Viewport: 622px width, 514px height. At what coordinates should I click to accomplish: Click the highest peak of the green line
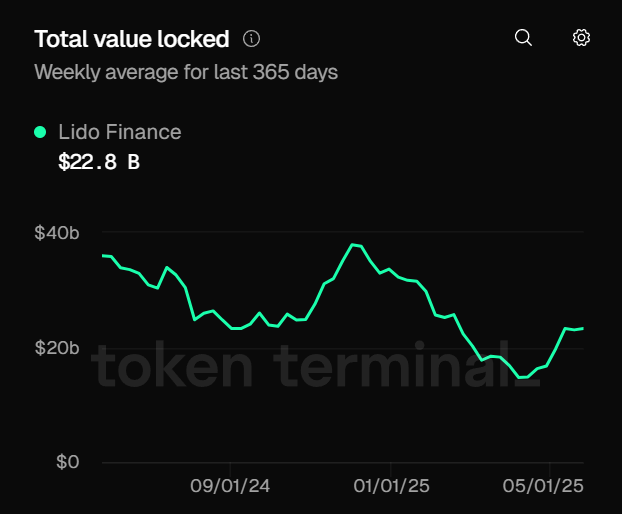[352, 244]
